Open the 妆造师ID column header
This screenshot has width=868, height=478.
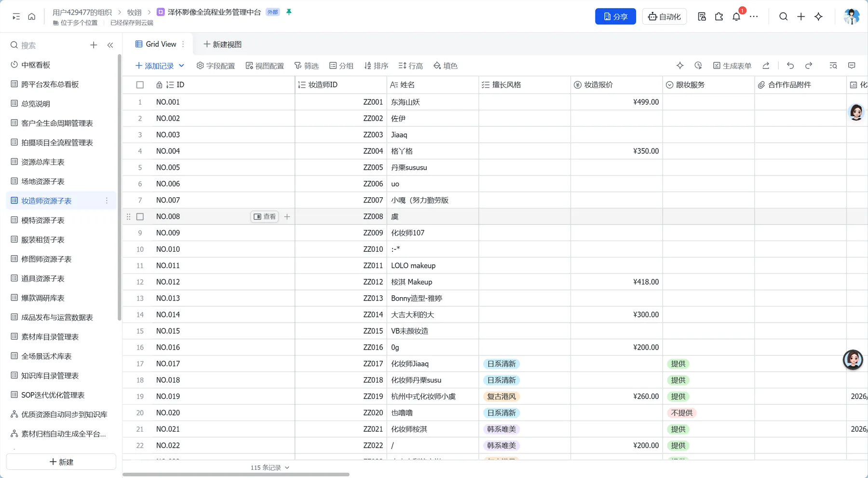click(x=341, y=85)
